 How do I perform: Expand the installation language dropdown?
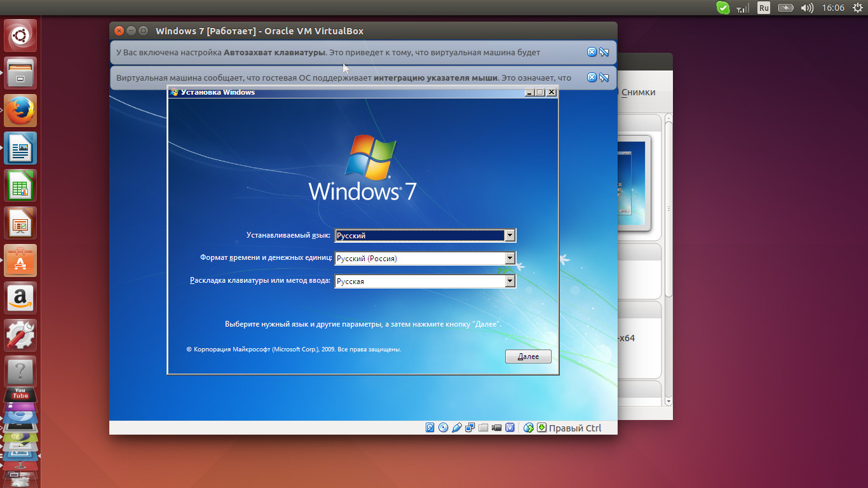[510, 236]
